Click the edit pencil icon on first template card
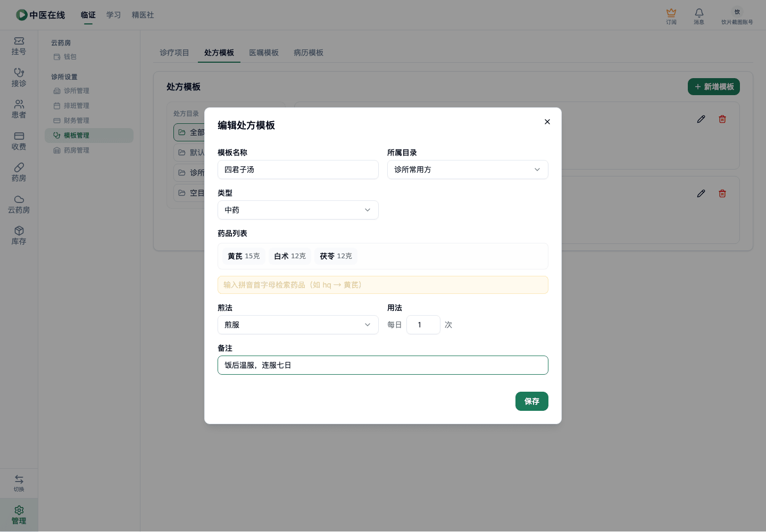Screen dimensions: 766x532 (701, 119)
